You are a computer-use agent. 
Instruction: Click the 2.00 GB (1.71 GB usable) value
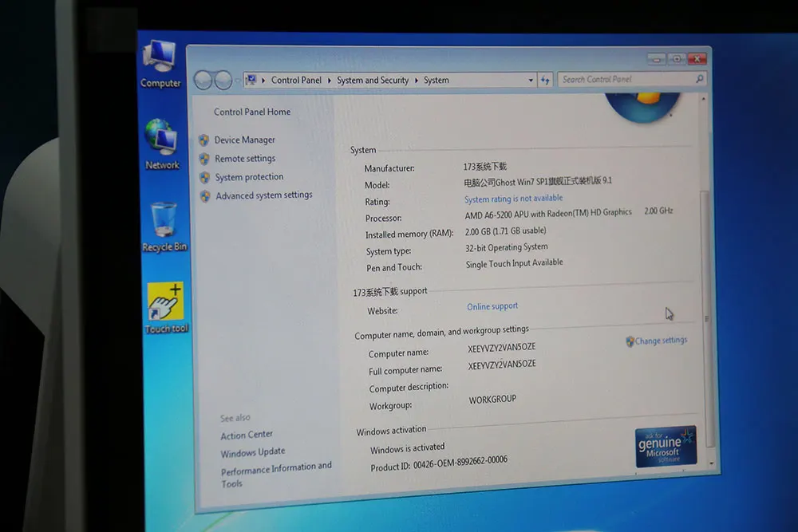(505, 231)
